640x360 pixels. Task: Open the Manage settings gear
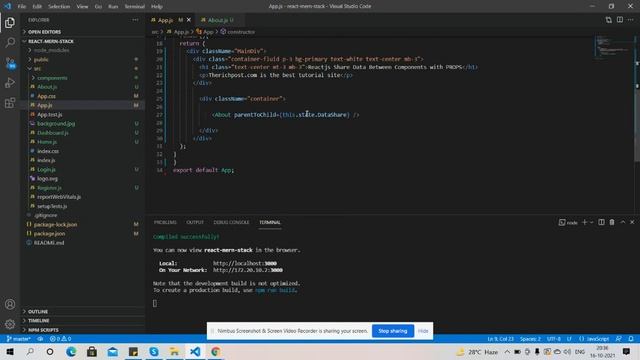tap(10, 324)
